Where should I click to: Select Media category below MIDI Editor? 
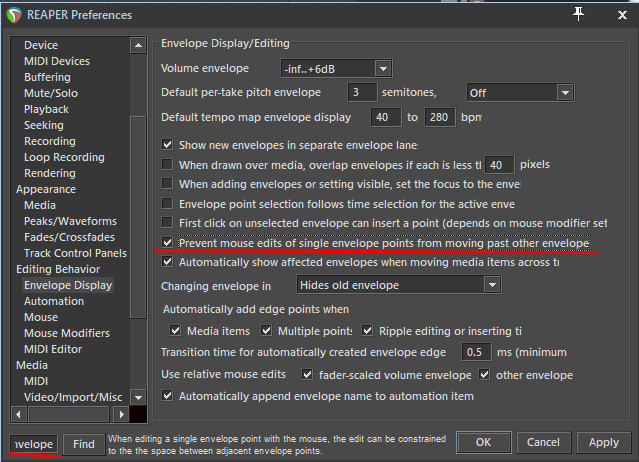[32, 365]
